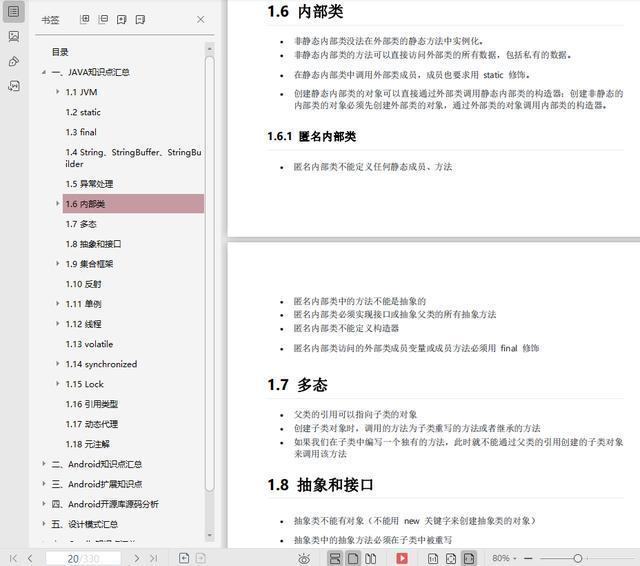Jump to 1.10 反射 bookmark

tap(83, 284)
